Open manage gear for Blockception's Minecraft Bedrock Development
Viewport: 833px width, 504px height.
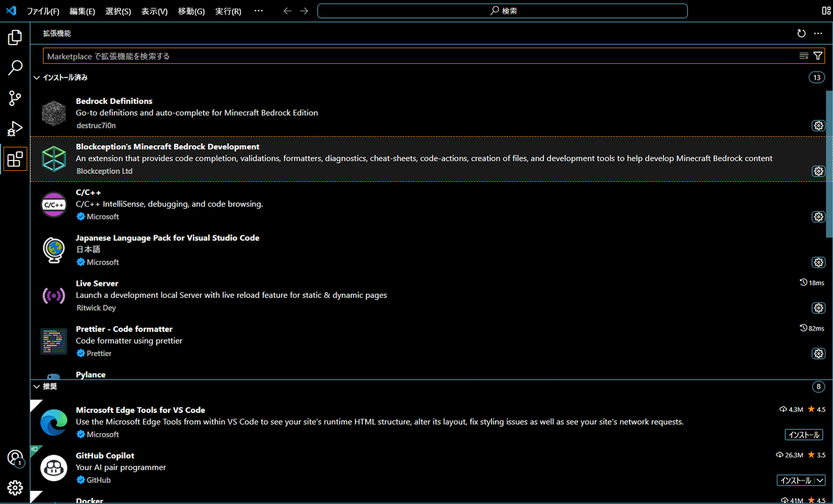[x=818, y=171]
